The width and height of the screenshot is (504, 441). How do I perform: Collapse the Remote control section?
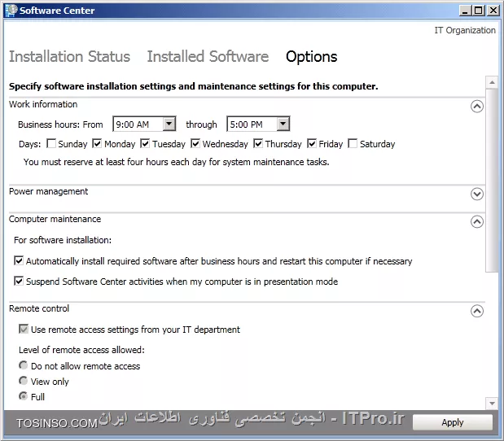(477, 311)
